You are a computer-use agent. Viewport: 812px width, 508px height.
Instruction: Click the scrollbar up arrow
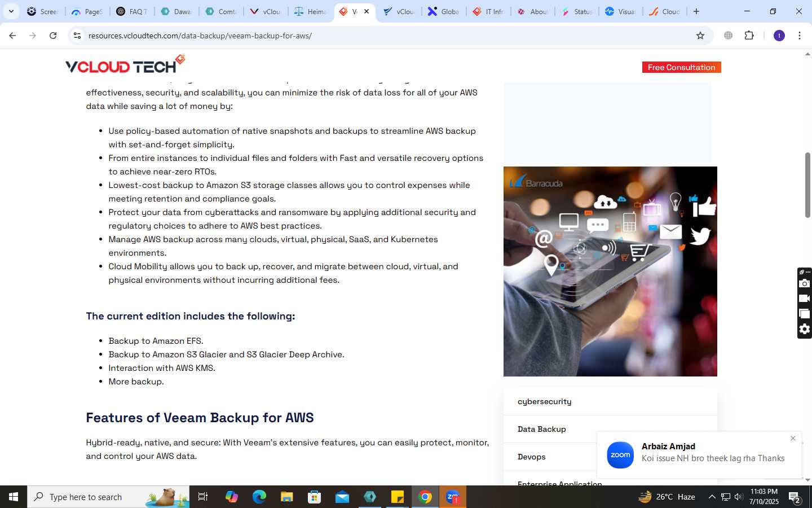click(807, 54)
